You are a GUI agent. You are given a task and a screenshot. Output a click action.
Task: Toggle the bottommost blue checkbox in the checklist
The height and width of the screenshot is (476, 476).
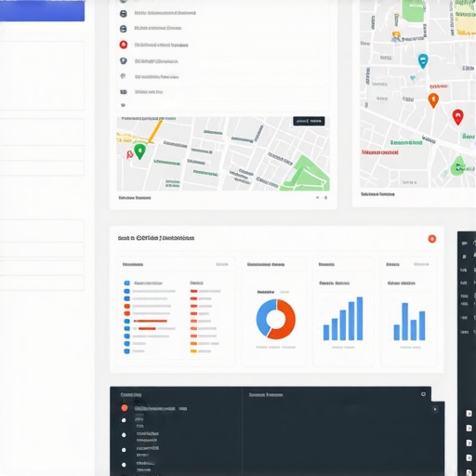(x=126, y=351)
